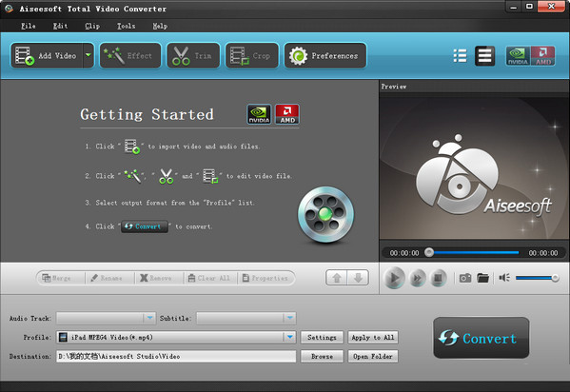Mute audio with the speaker icon

click(504, 278)
